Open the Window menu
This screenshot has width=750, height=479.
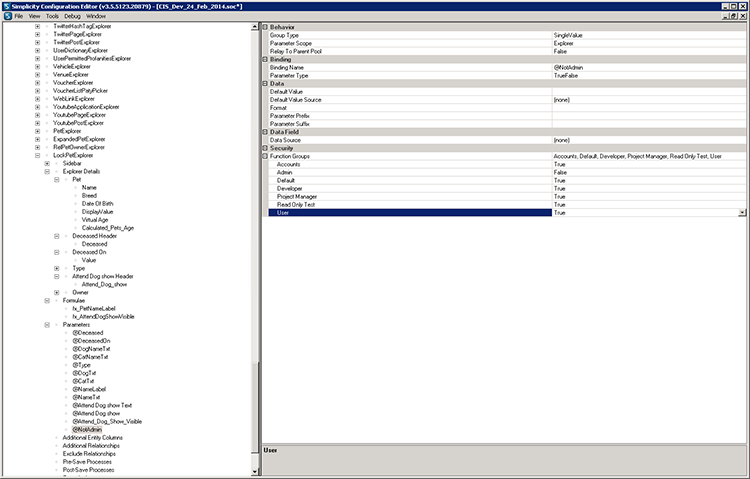coord(96,16)
